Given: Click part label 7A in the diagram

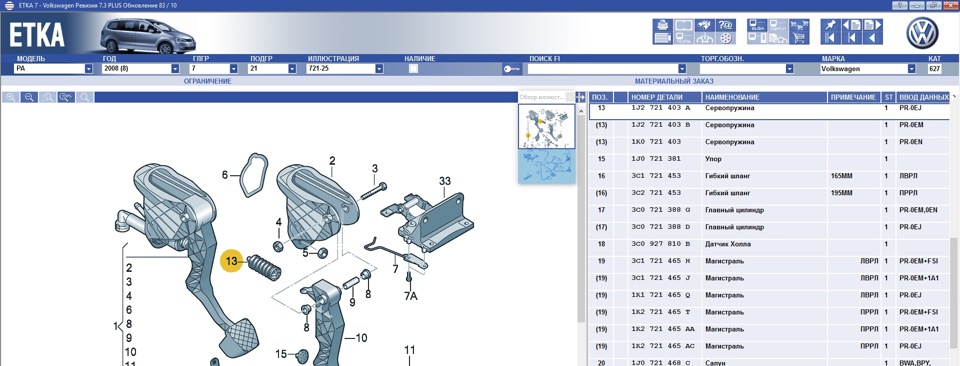Looking at the screenshot, I should pyautogui.click(x=410, y=296).
